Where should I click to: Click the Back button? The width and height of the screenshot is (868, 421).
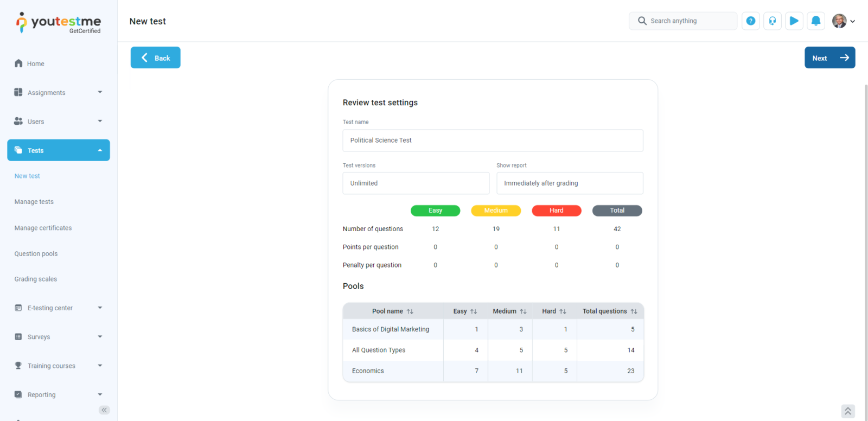[x=155, y=58]
